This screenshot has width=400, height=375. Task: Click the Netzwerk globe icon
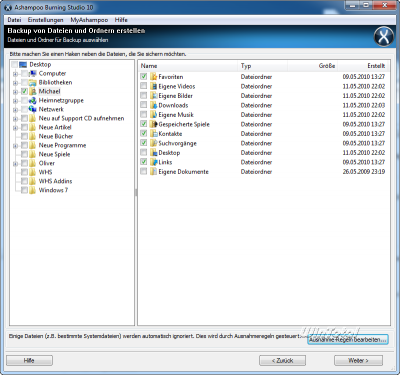pos(32,109)
